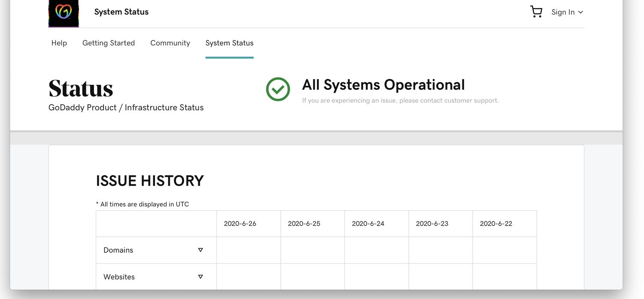The image size is (644, 299).
Task: Expand the Domains row triangle
Action: tap(200, 250)
